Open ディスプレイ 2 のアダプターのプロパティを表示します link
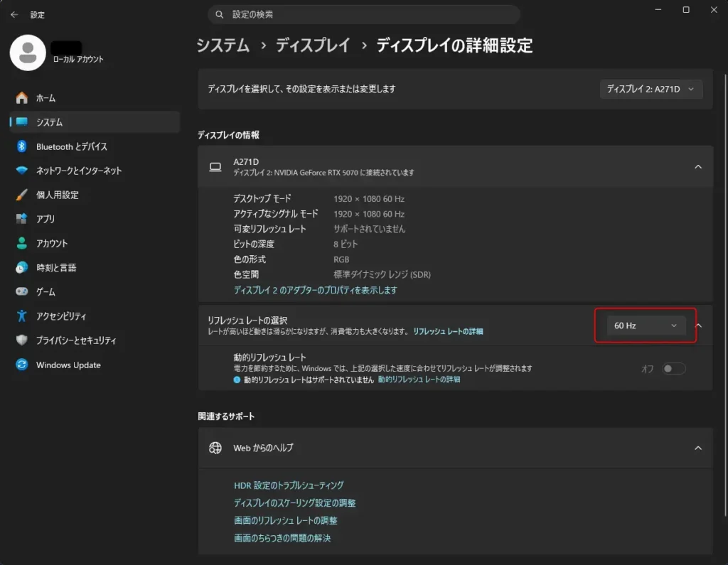 [x=315, y=290]
